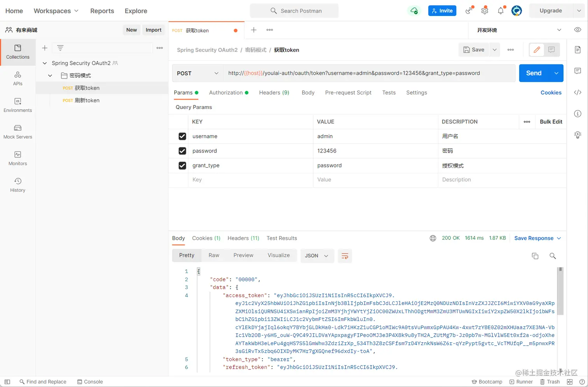The width and height of the screenshot is (588, 387).
Task: Open the 开发环境 environment selector
Action: [519, 30]
